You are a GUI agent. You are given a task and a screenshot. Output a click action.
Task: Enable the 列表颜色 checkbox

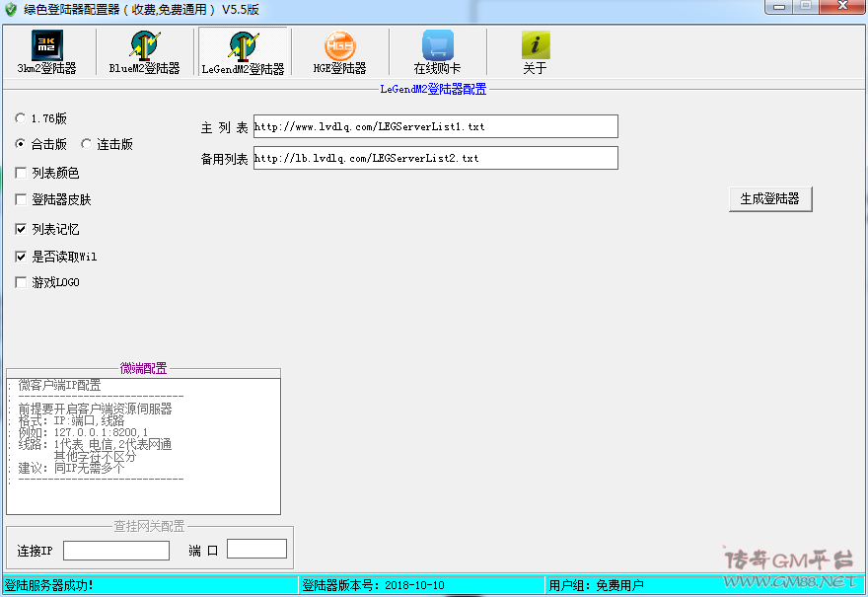tap(21, 173)
